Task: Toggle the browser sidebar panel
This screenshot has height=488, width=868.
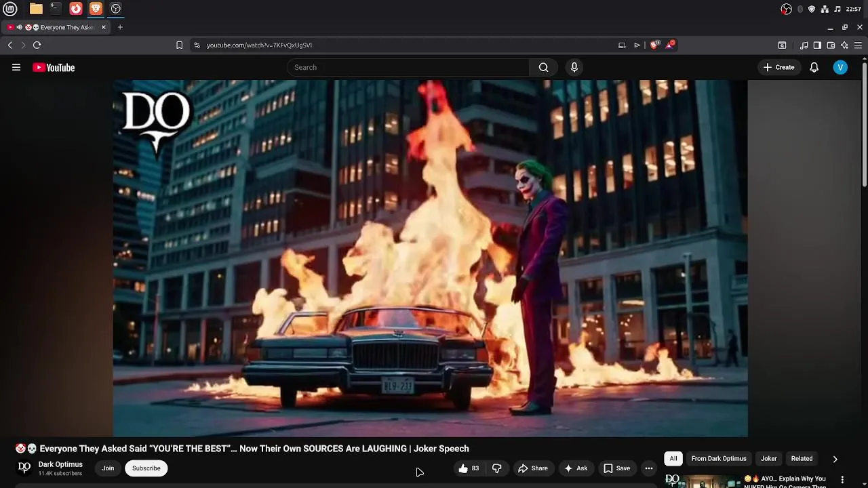Action: [x=817, y=45]
